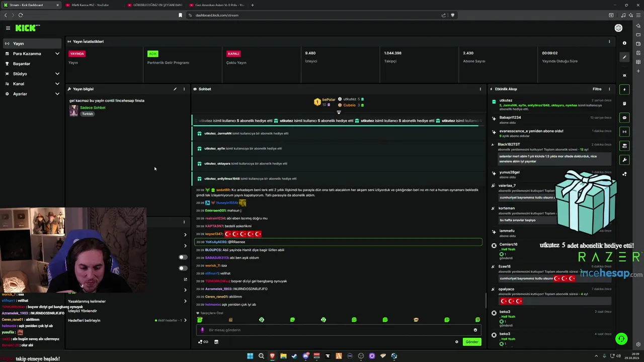Toggle the broadcast signal widget icon
This screenshot has width=644, height=362.
[624, 132]
